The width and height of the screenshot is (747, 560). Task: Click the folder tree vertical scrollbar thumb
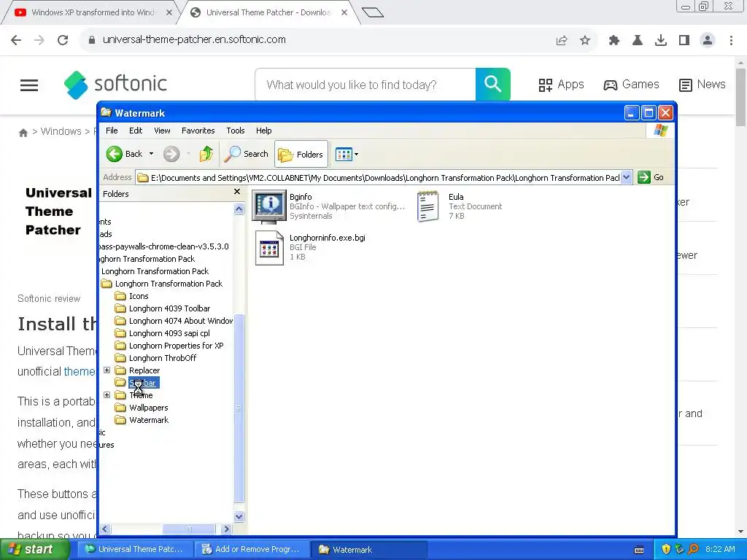[239, 408]
